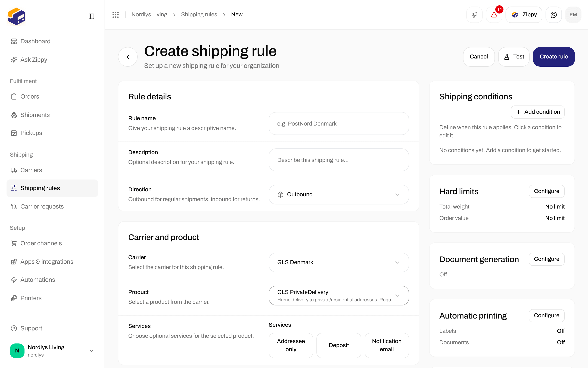Click the Order value No limit value
588x368 pixels.
point(555,218)
